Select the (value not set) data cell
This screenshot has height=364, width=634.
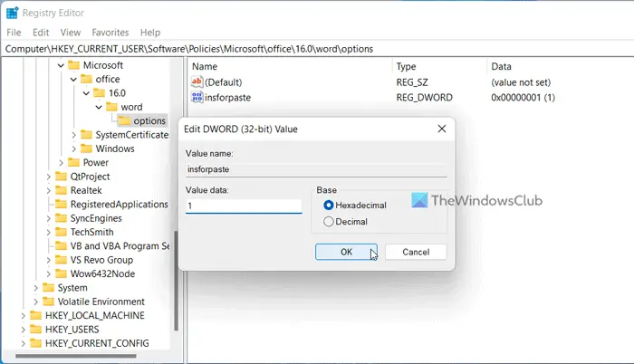(x=521, y=82)
